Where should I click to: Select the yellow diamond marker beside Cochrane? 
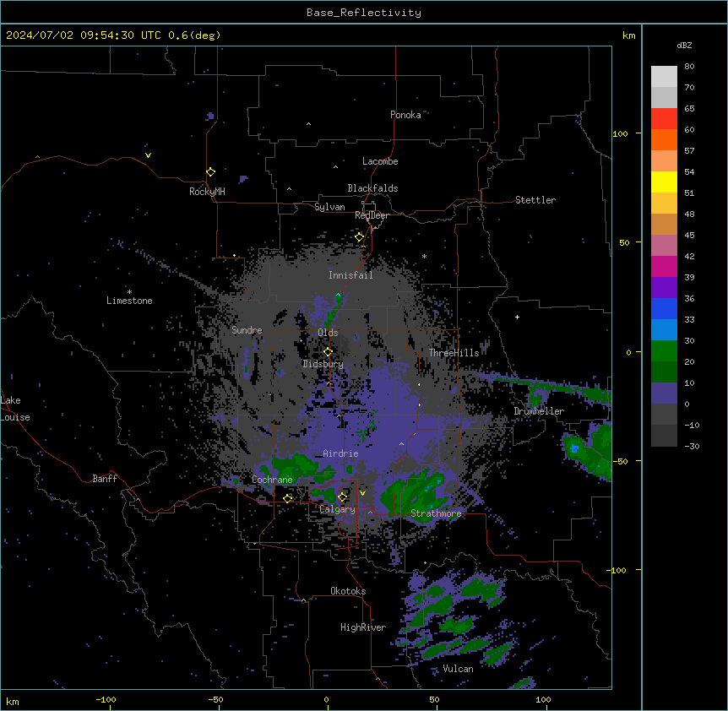pos(287,498)
